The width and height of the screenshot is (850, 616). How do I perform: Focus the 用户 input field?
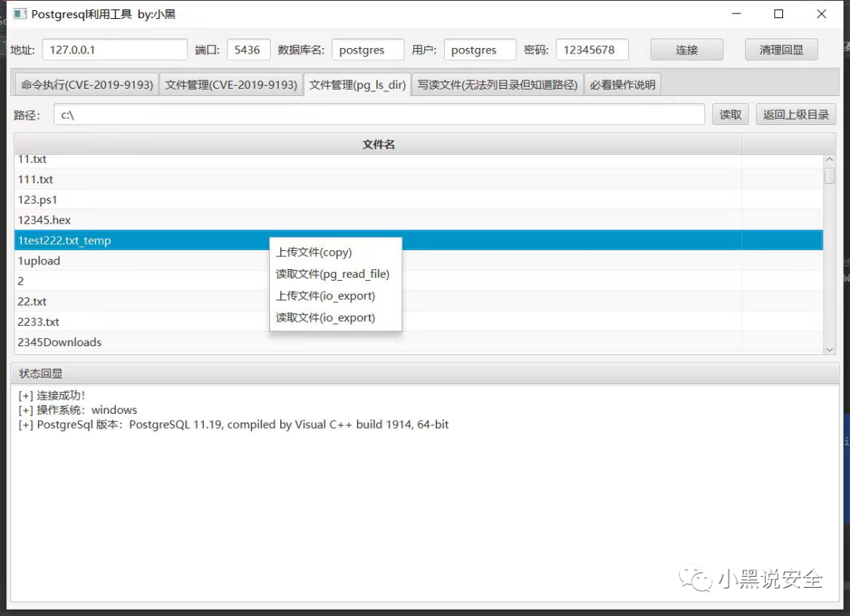pyautogui.click(x=480, y=50)
